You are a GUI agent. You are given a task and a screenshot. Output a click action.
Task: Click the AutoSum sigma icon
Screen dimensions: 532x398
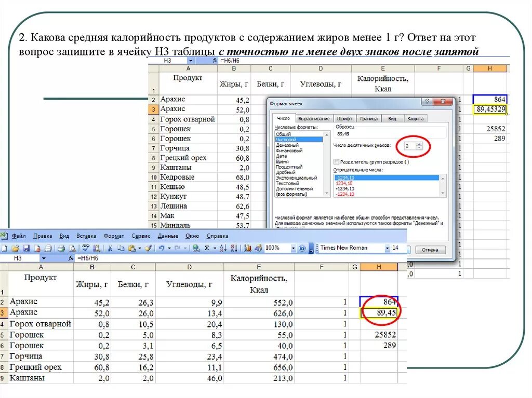tap(207, 248)
